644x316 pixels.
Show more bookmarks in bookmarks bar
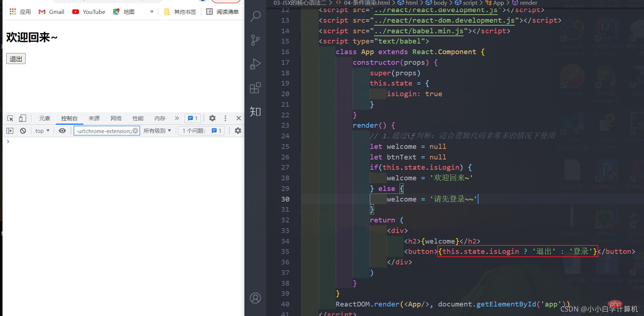(x=152, y=12)
